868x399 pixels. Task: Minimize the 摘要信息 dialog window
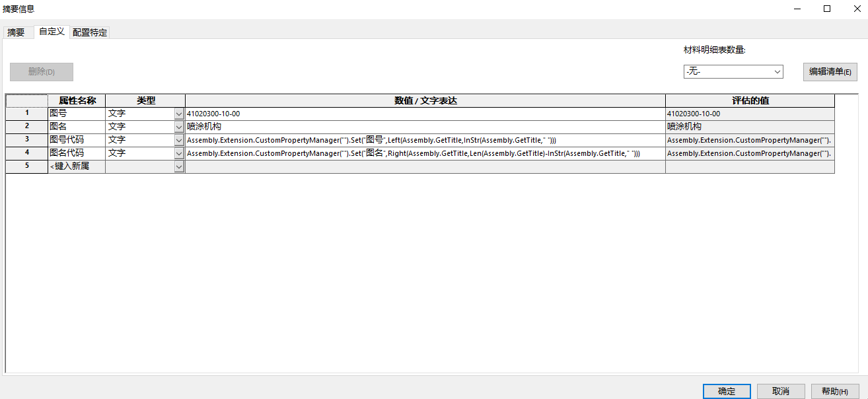(797, 9)
